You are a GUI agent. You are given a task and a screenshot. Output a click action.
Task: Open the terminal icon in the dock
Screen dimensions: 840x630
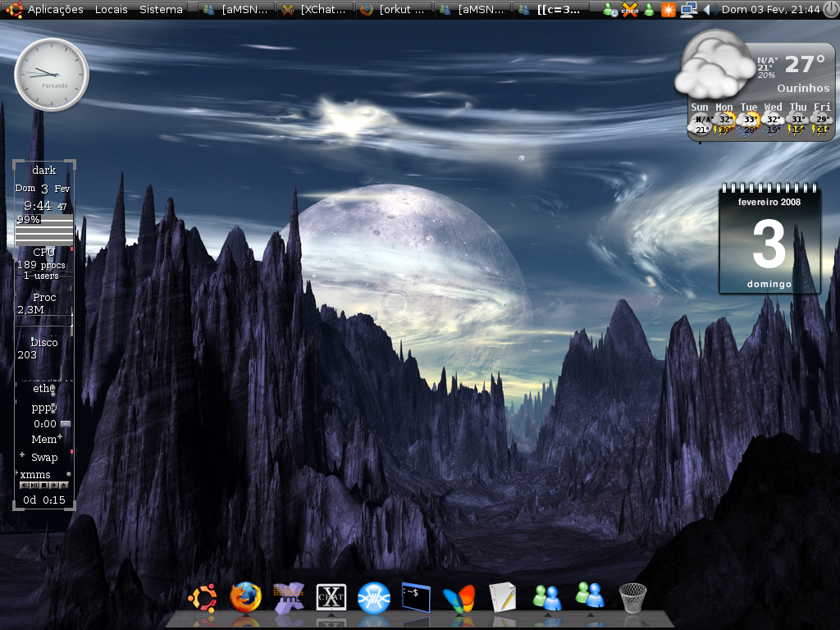[416, 597]
